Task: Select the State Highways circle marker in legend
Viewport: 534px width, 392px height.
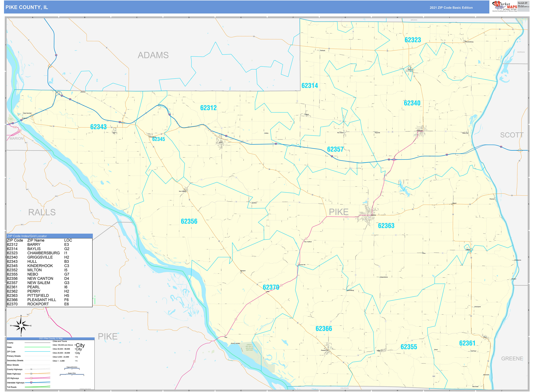Action: (31, 374)
